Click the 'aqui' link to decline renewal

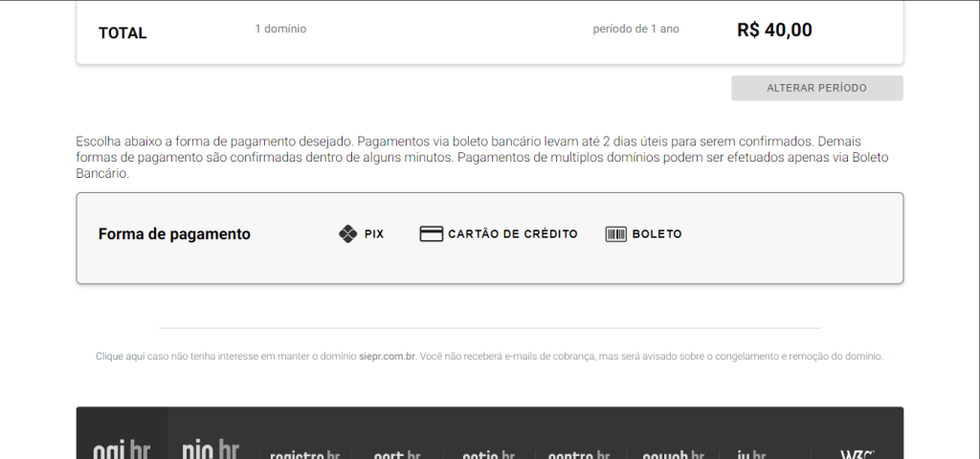coord(135,356)
